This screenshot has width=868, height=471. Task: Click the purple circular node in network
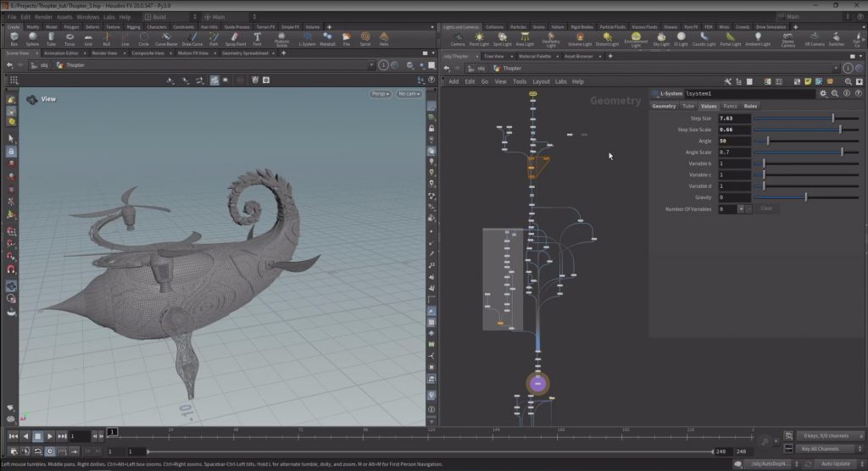(537, 384)
